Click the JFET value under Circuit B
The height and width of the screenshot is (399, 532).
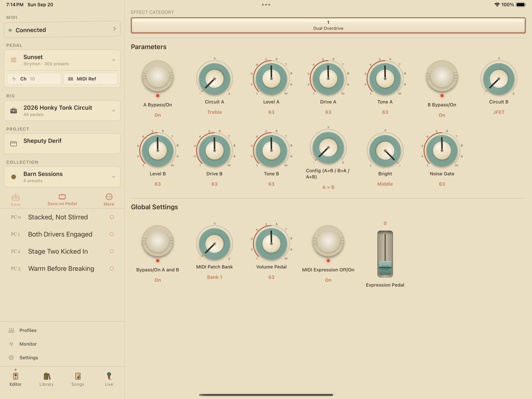click(x=499, y=112)
